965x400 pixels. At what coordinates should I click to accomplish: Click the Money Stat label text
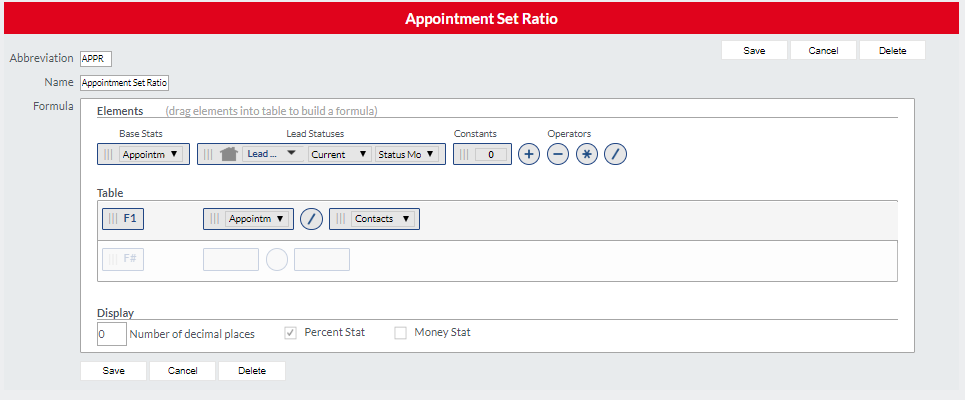pos(442,332)
